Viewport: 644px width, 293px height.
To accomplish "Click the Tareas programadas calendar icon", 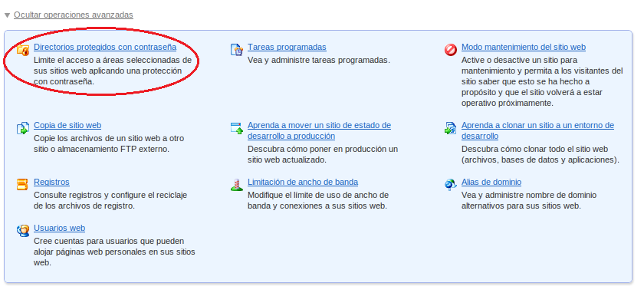I will (237, 50).
